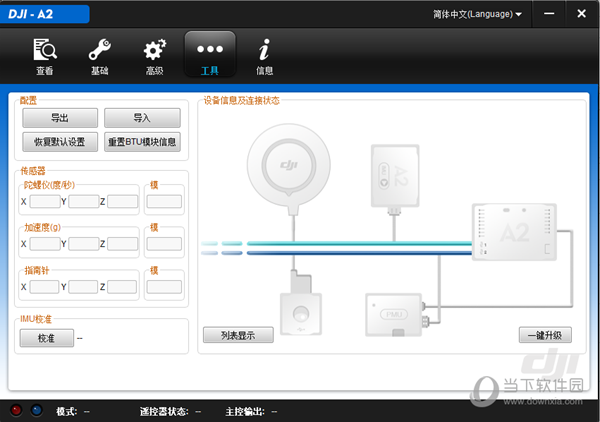Click the 遥控器状态 status text
The width and height of the screenshot is (600, 422).
(x=170, y=412)
